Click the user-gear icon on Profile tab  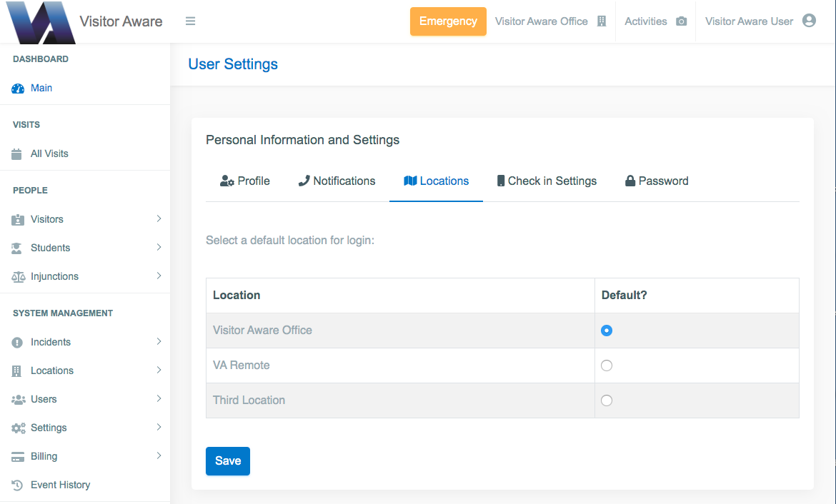tap(227, 181)
